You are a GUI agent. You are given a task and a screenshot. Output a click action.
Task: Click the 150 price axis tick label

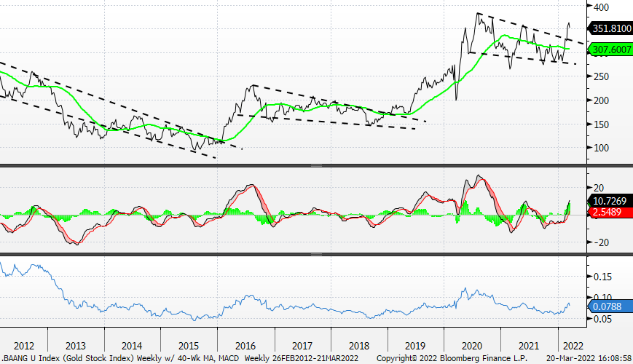[602, 124]
